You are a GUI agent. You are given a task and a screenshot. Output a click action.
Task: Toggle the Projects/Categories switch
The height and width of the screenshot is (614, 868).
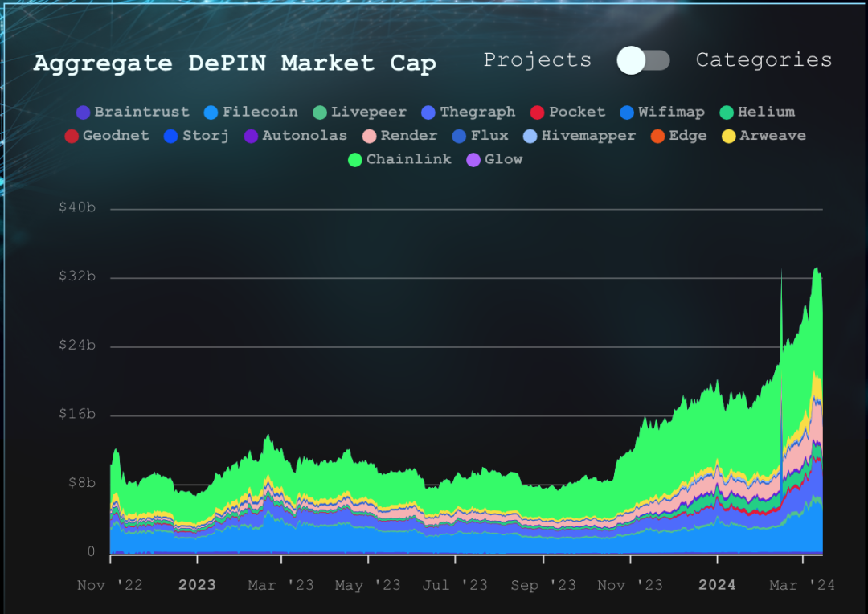tap(643, 60)
